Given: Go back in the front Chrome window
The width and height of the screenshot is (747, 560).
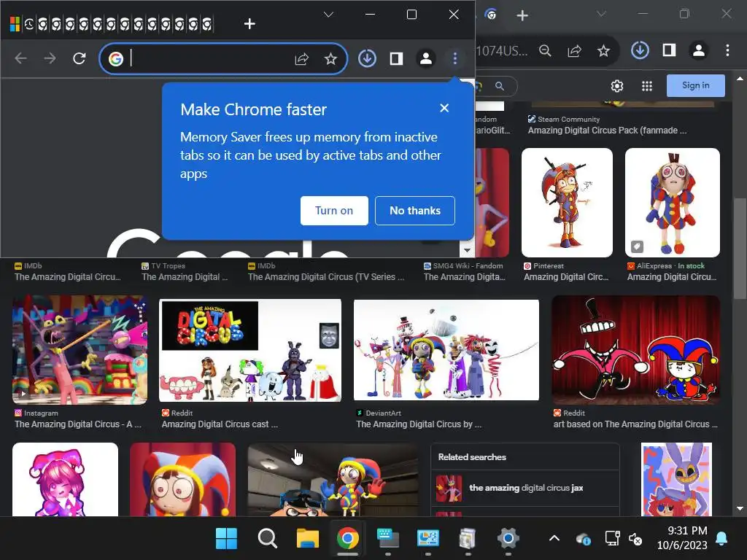Looking at the screenshot, I should 20,58.
